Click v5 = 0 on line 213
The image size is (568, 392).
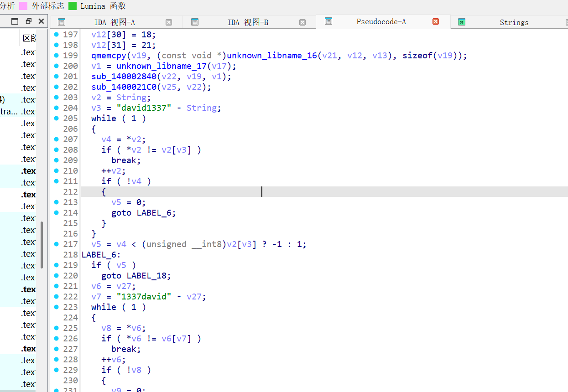point(129,202)
